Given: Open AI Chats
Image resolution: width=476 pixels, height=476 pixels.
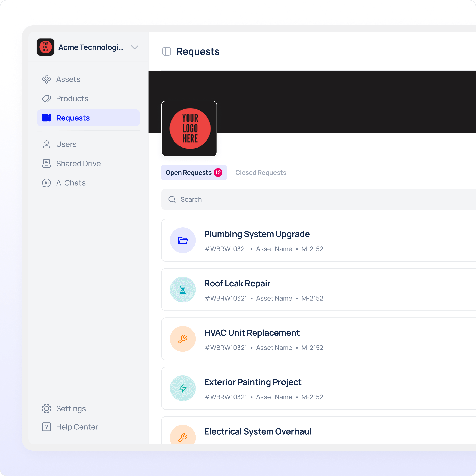Looking at the screenshot, I should click(71, 183).
